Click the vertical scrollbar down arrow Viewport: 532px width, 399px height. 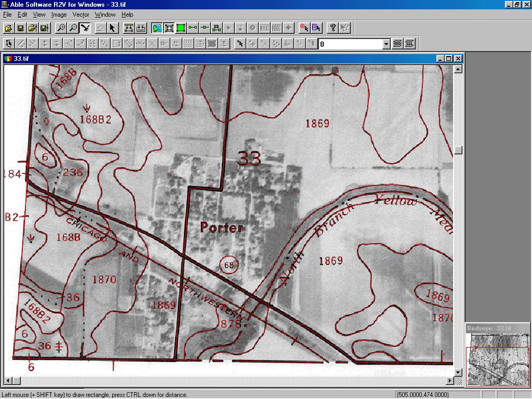tap(458, 373)
